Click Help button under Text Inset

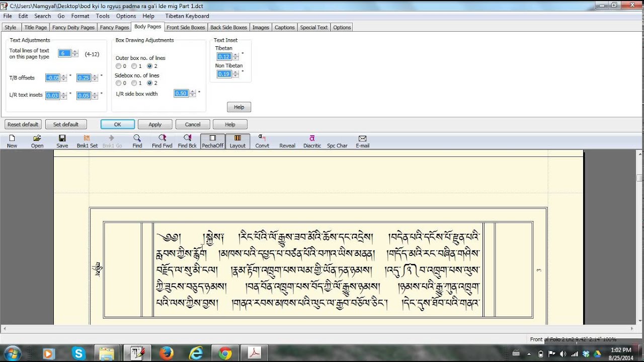click(x=239, y=107)
